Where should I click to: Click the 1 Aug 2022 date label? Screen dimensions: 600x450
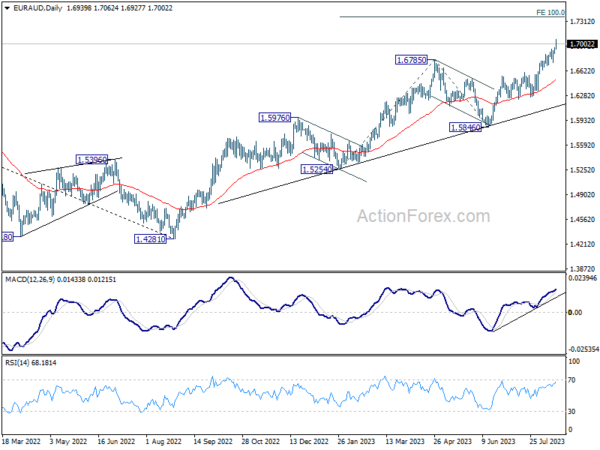164,442
